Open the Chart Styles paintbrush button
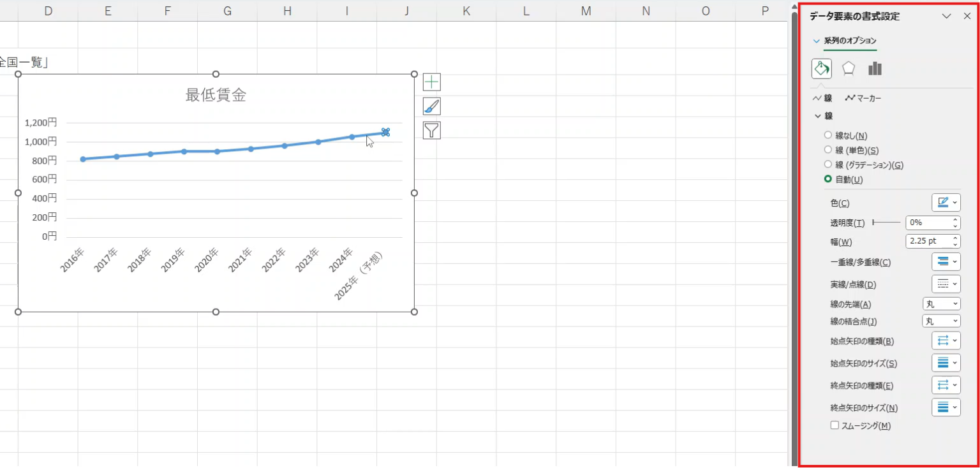 [x=432, y=106]
